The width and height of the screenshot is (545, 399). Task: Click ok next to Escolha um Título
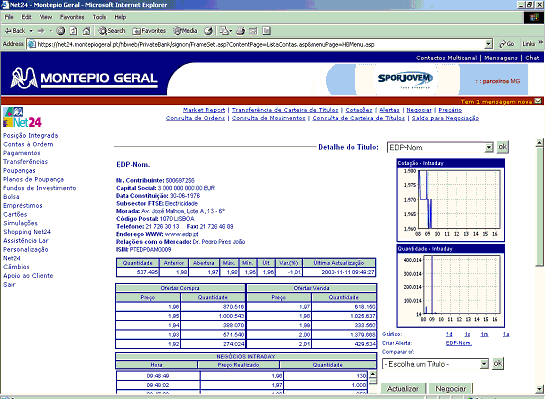tap(498, 364)
